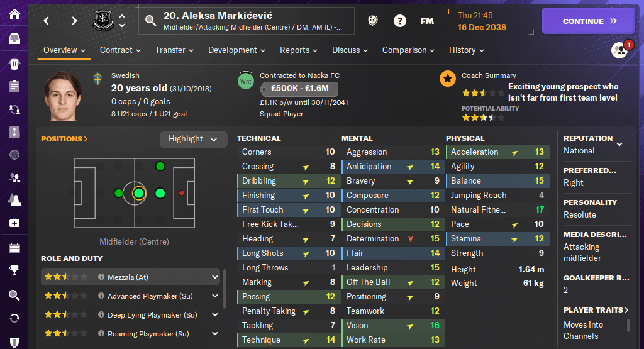Open the Home screen from the sidebar
The image size is (644, 349).
coord(14,13)
